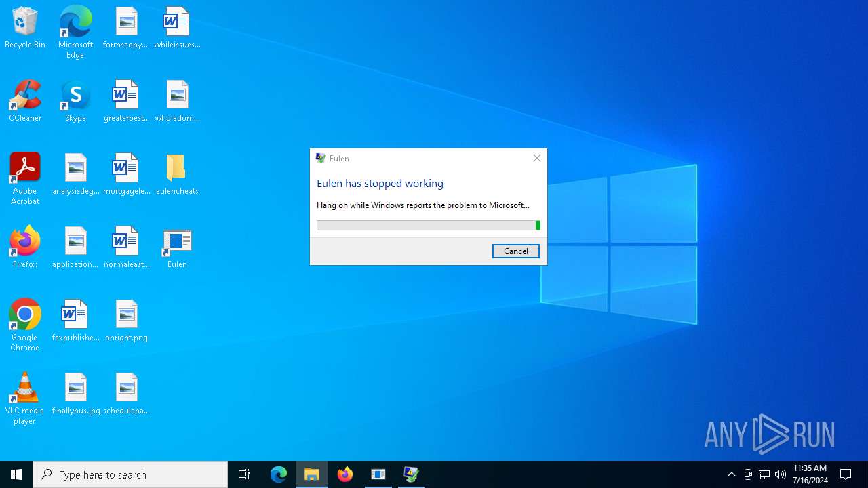
Task: Select the whileissues Word document
Action: 177,28
